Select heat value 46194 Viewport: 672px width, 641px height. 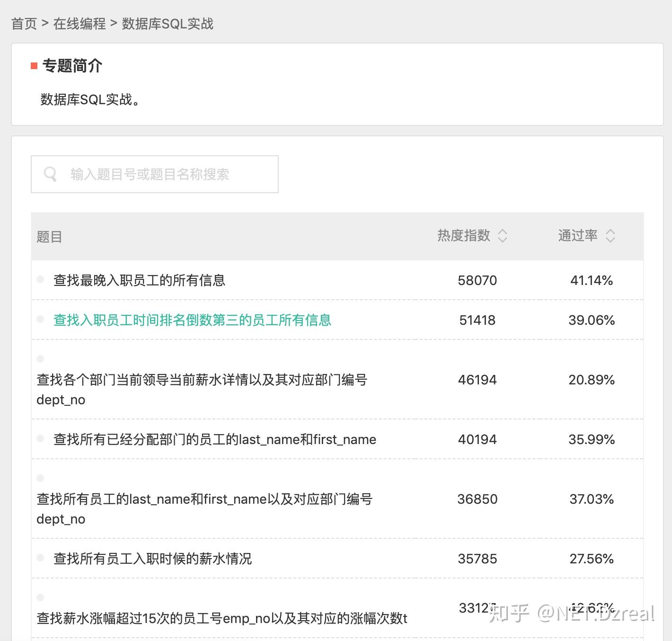pos(477,380)
